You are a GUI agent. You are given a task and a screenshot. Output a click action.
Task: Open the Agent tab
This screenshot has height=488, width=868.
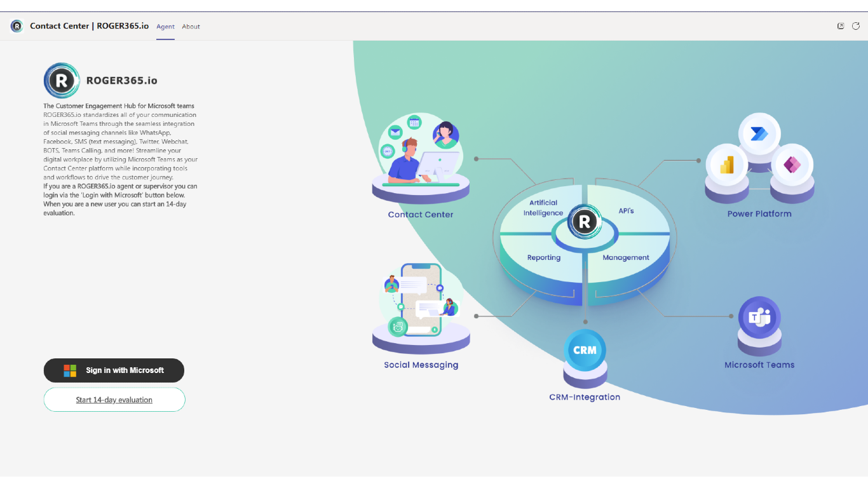click(x=165, y=27)
